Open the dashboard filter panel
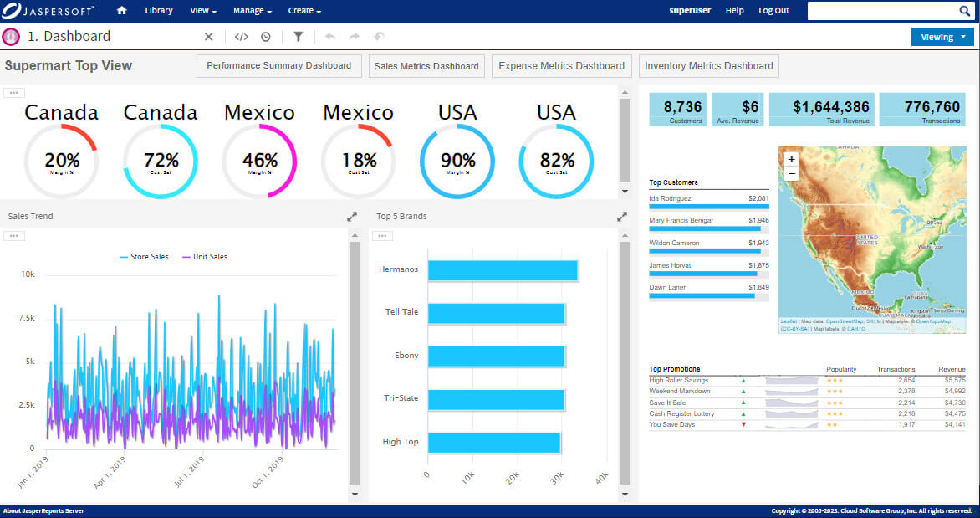Image resolution: width=980 pixels, height=518 pixels. pos(299,37)
